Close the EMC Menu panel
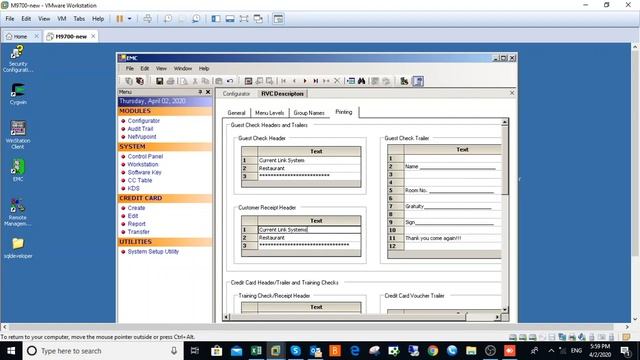Image resolution: width=640 pixels, height=360 pixels. pos(208,92)
